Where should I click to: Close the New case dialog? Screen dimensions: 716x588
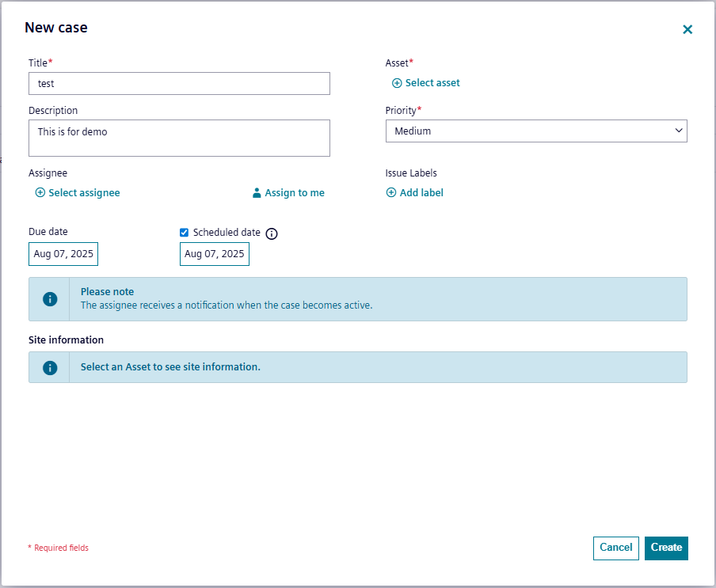(687, 29)
